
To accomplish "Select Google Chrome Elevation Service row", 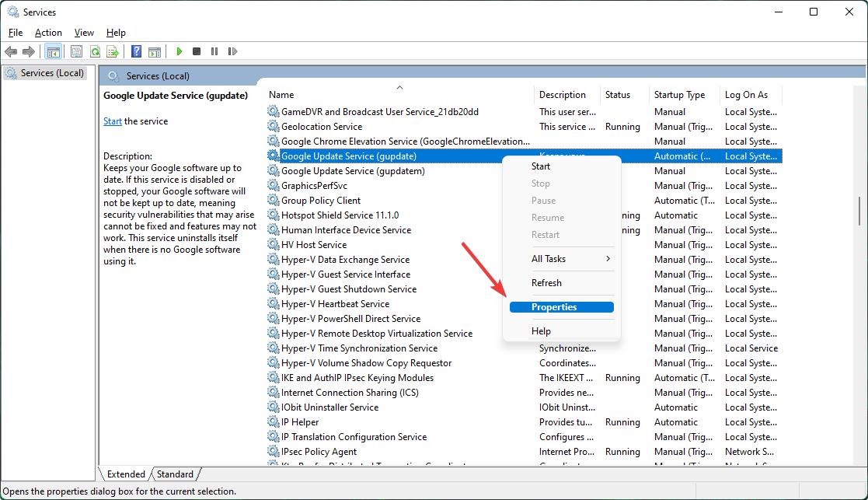I will tap(524, 142).
